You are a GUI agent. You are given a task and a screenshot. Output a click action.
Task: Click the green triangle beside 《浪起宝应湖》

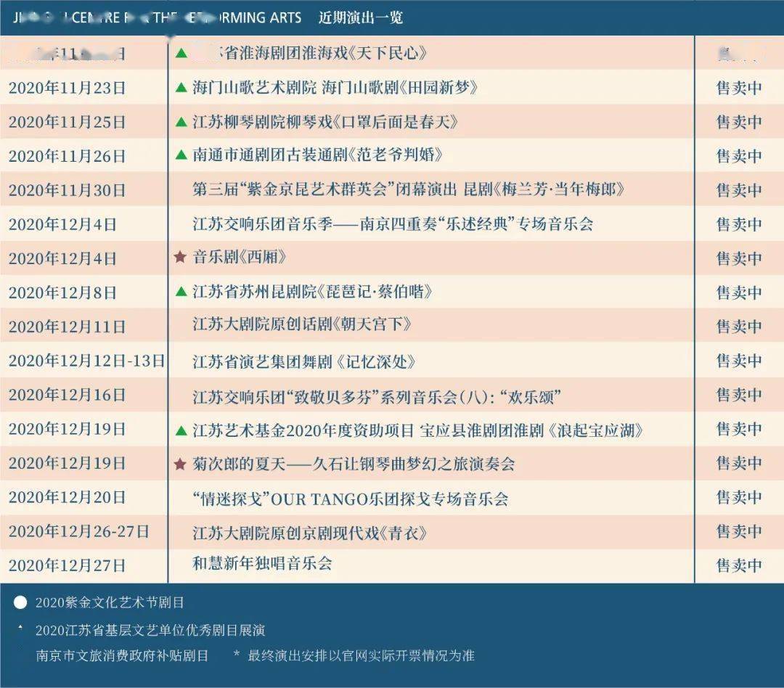[181, 430]
